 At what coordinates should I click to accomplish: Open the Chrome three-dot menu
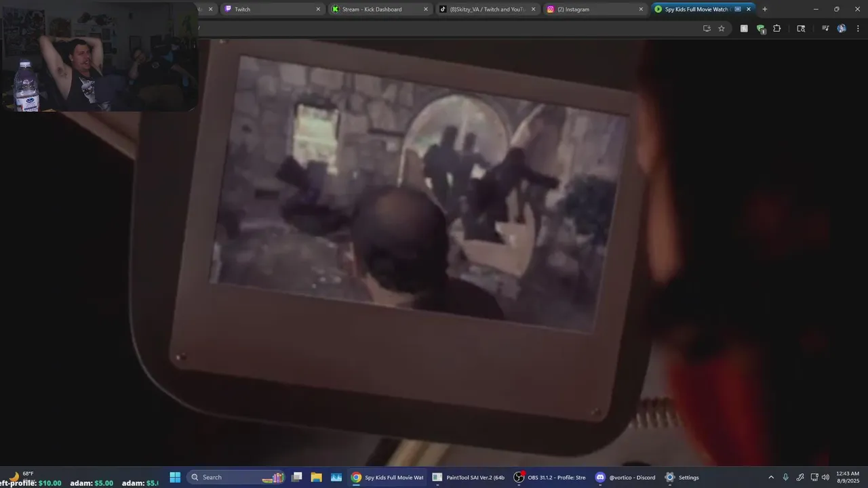click(x=858, y=28)
